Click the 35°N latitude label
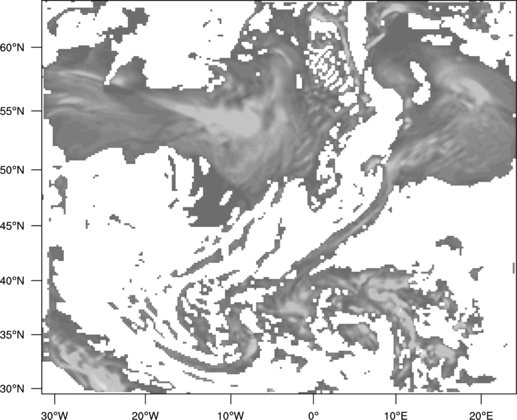Viewport: 517px width, 420px height. [12, 335]
